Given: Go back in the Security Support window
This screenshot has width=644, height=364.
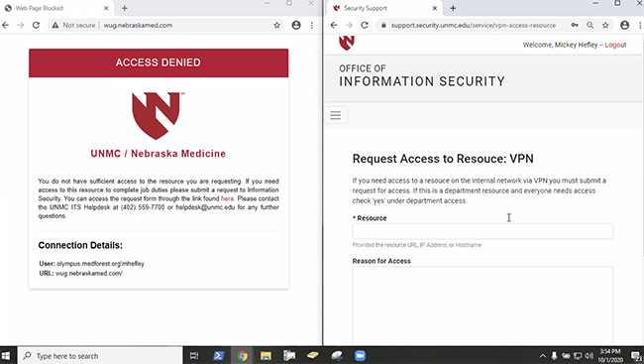Looking at the screenshot, I should [334, 25].
